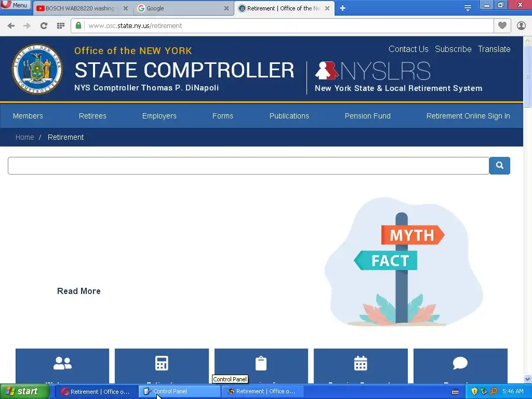This screenshot has height=399, width=532.
Task: Click Retirement Online Sign In
Action: click(468, 116)
